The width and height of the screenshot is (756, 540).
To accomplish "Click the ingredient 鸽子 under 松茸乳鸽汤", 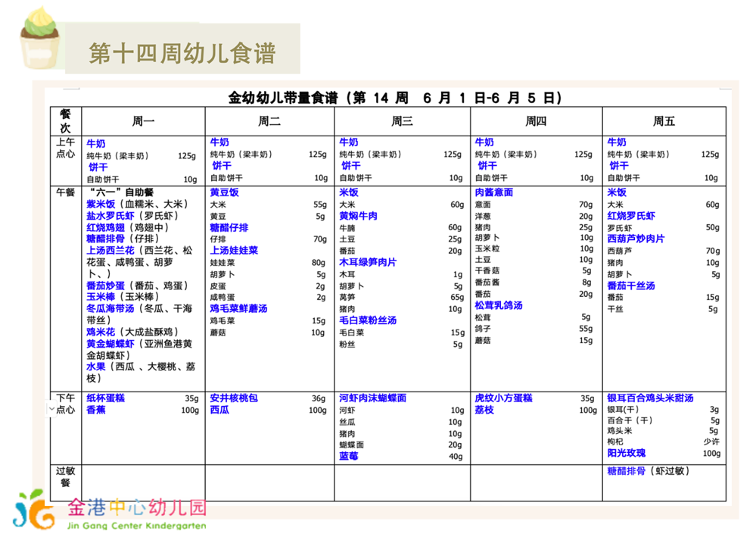I will [483, 329].
